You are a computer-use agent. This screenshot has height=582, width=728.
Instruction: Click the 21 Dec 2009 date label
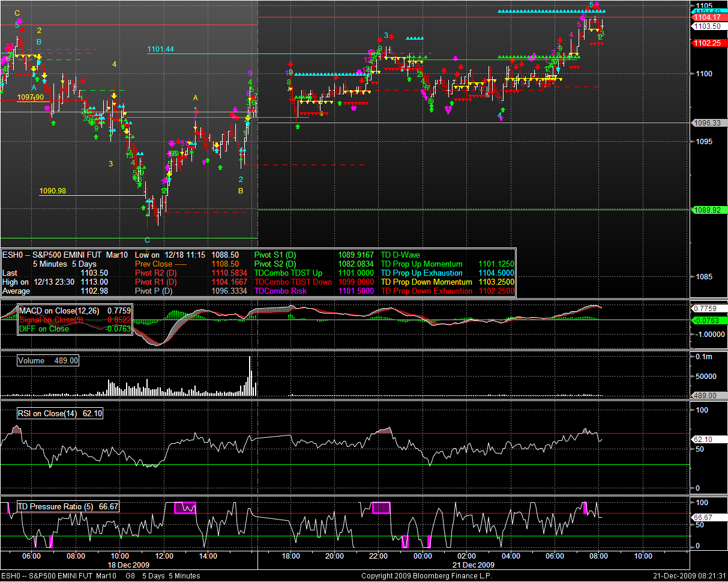click(474, 565)
